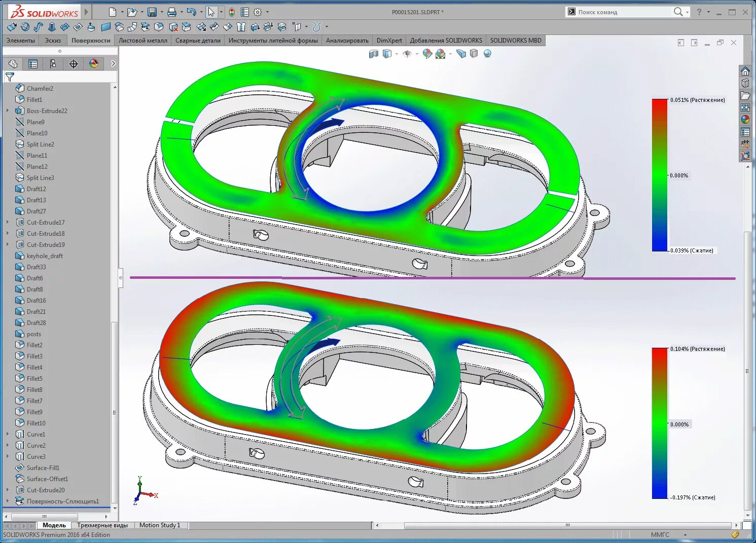Select Surface-Fill1 in the feature tree
The image size is (756, 543).
point(42,467)
